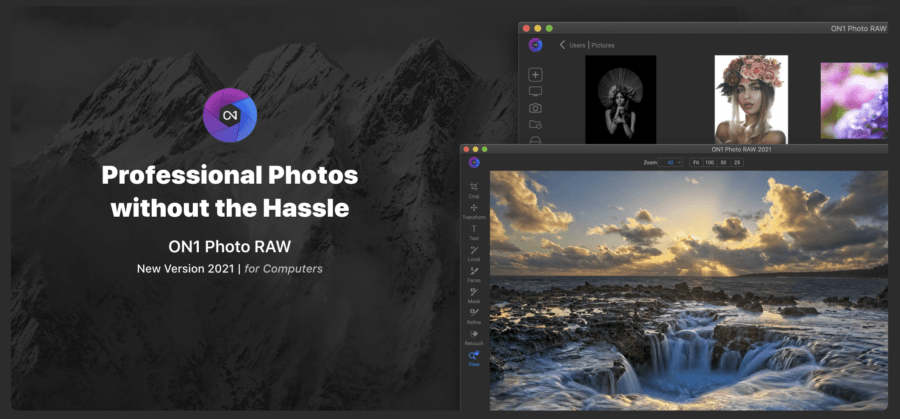Click the 'New Version 2021' text
This screenshot has width=900, height=419.
tap(186, 269)
